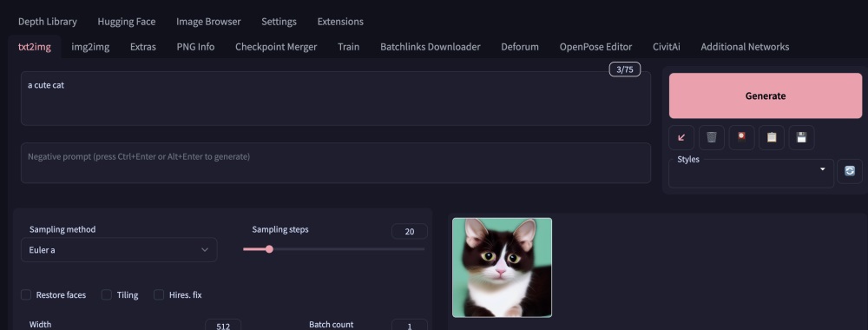Image resolution: width=868 pixels, height=330 pixels.
Task: Apply selected styles with the clipboard icon
Action: (772, 138)
